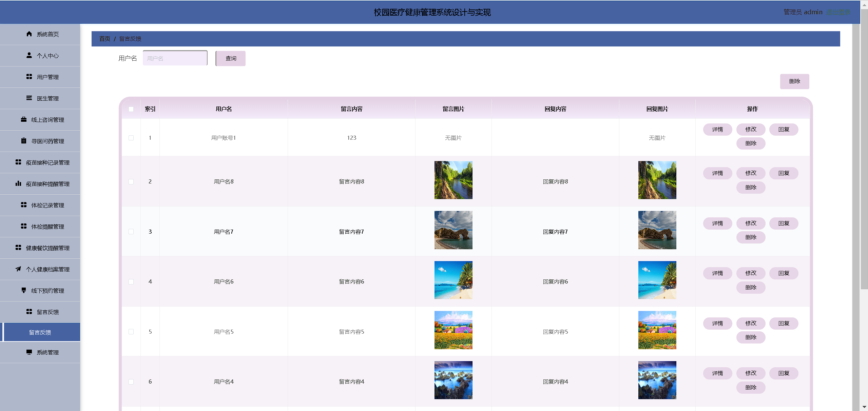Click the bar chart icon beside 疫苗接种提醒管理
Screen dimensions: 868x411
click(18, 183)
